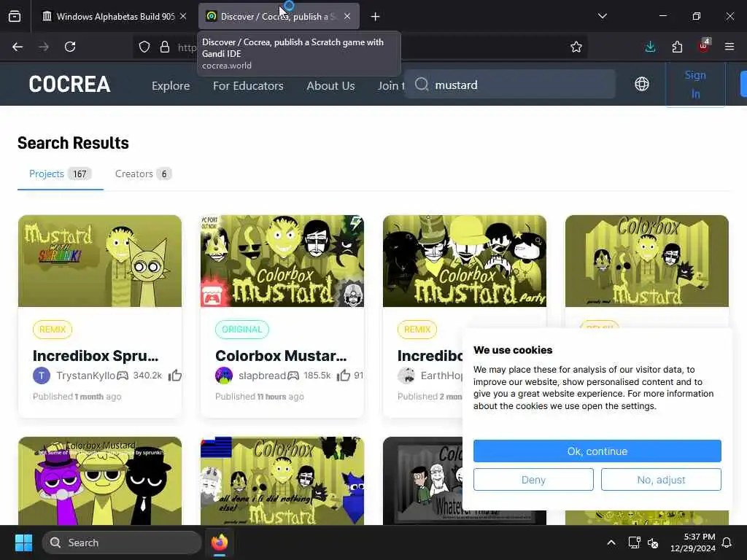
Task: Open purple-hat Colorbox Mustard thumbnail
Action: [x=100, y=481]
